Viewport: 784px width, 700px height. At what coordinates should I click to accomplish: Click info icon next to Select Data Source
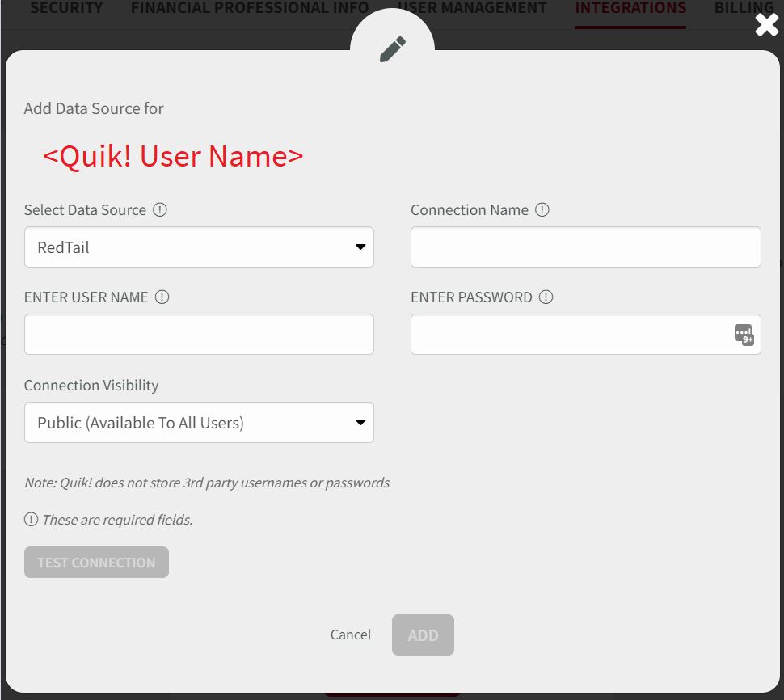coord(159,209)
